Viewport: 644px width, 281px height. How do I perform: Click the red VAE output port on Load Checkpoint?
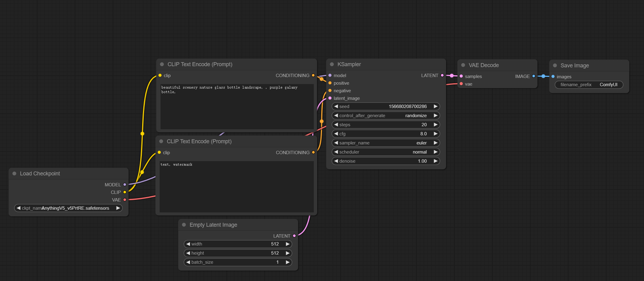tap(125, 200)
